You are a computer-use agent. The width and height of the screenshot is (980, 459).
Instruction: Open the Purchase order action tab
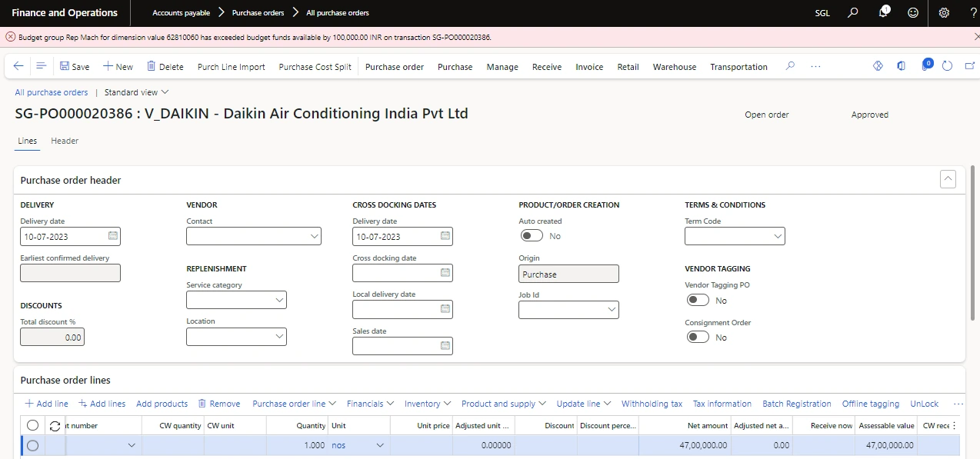tap(395, 67)
